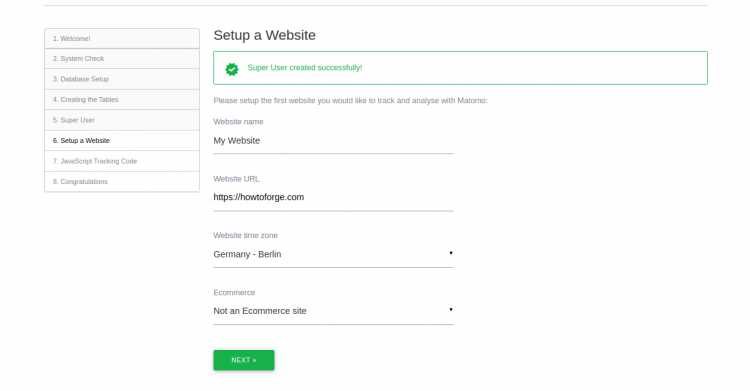This screenshot has height=391, width=750.
Task: Click the Website name label
Action: (238, 122)
